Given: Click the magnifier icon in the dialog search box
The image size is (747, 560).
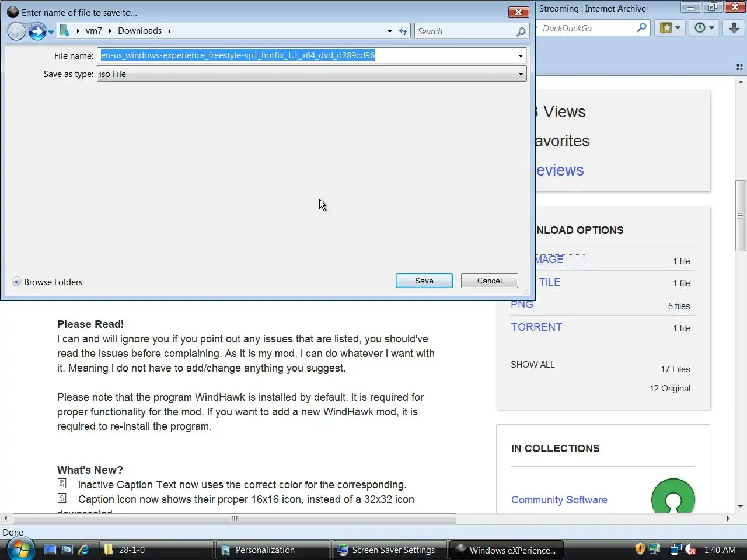Looking at the screenshot, I should click(x=521, y=32).
